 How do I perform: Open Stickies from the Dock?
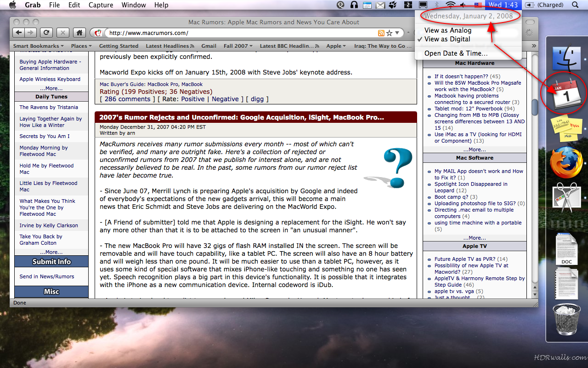click(567, 128)
